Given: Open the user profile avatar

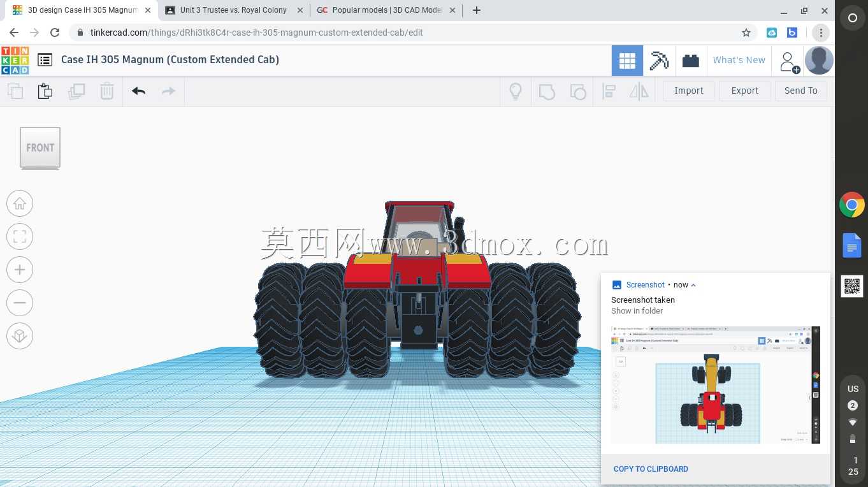Looking at the screenshot, I should click(819, 61).
